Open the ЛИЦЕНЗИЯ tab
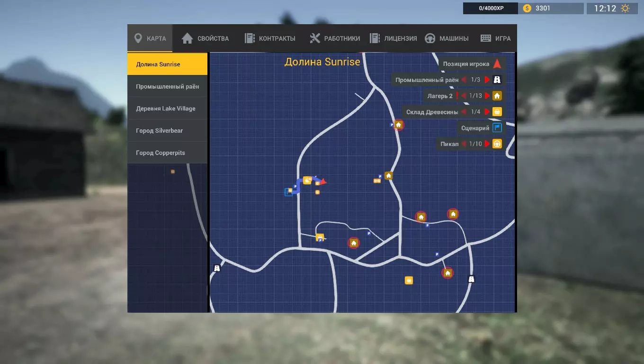644x364 pixels. (393, 38)
